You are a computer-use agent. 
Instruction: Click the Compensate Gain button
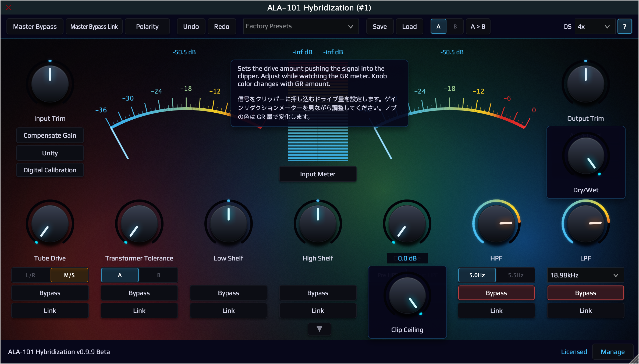(50, 135)
